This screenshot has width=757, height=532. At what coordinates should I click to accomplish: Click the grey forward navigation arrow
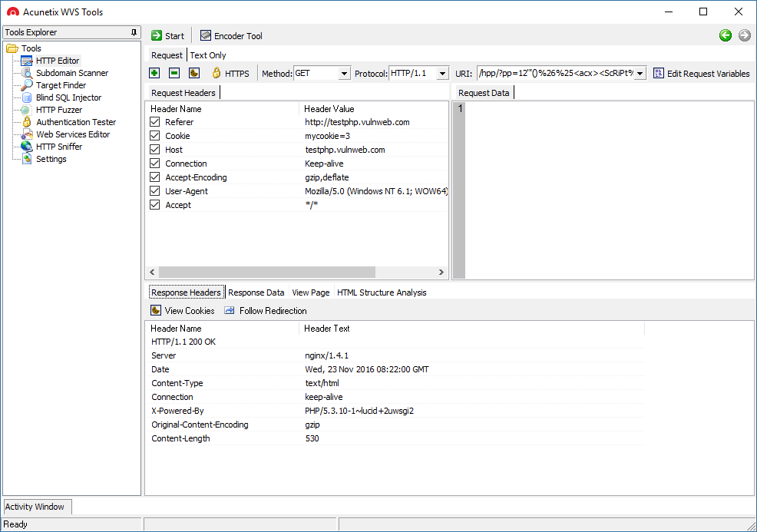[x=745, y=35]
